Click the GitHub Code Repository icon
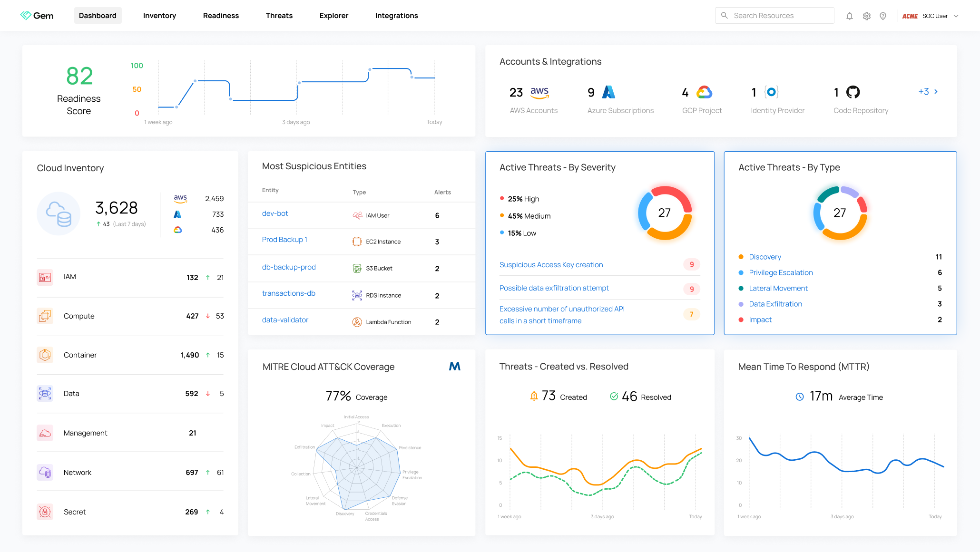This screenshot has height=552, width=980. (x=853, y=92)
